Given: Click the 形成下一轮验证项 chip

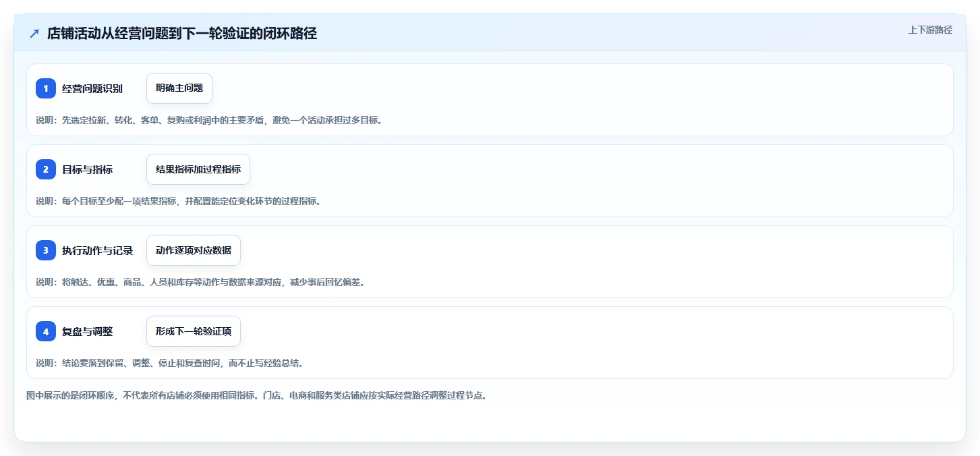Looking at the screenshot, I should (194, 331).
